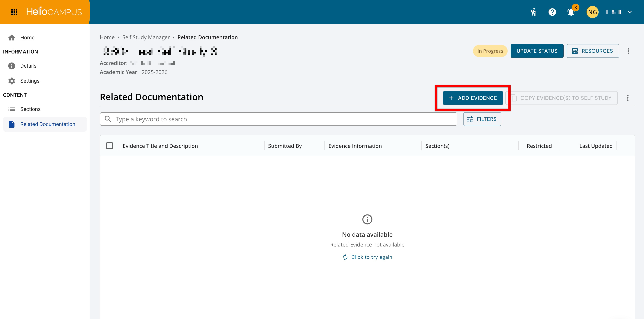Click the NG user avatar

pos(592,12)
